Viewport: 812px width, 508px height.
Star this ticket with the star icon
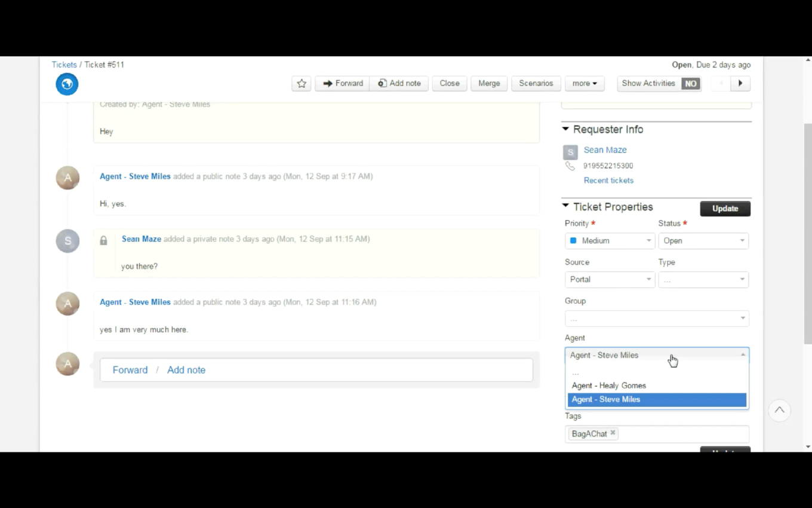[302, 84]
